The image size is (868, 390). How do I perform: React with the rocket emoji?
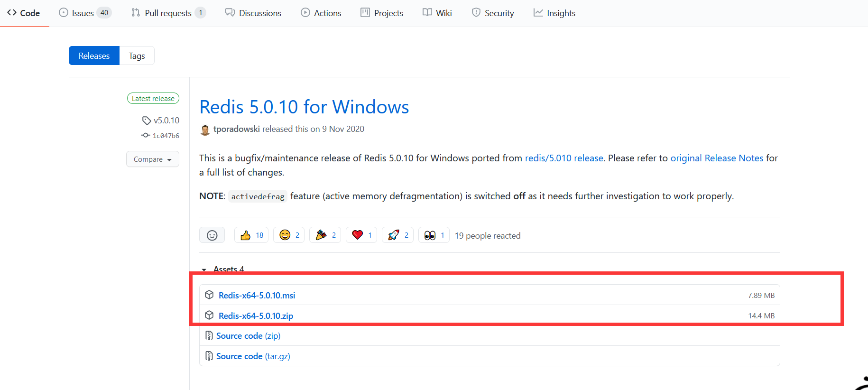point(398,235)
